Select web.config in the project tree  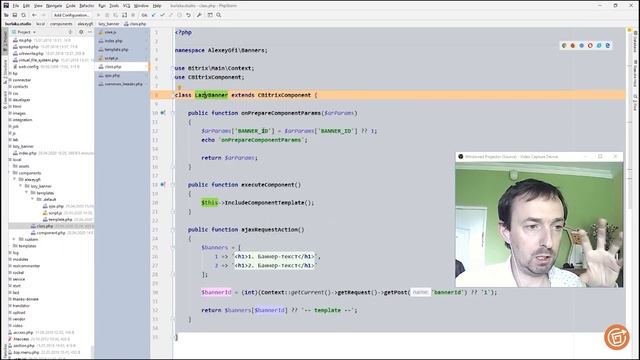(28, 67)
